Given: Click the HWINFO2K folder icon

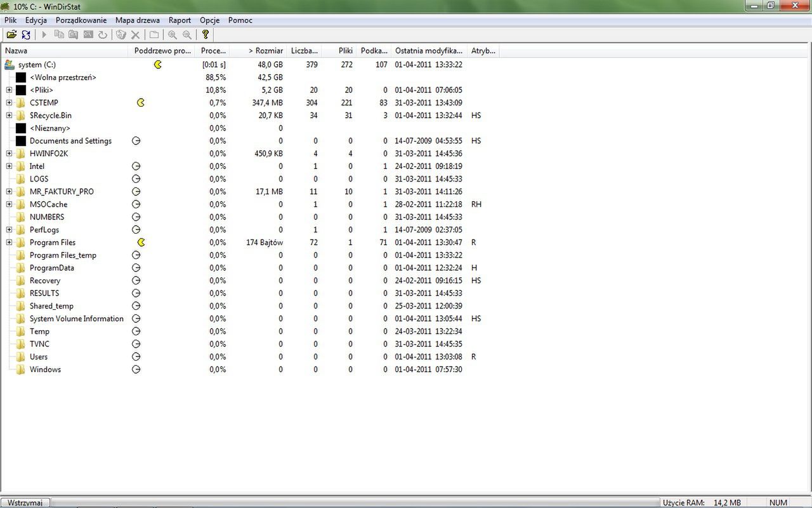Looking at the screenshot, I should coord(21,153).
